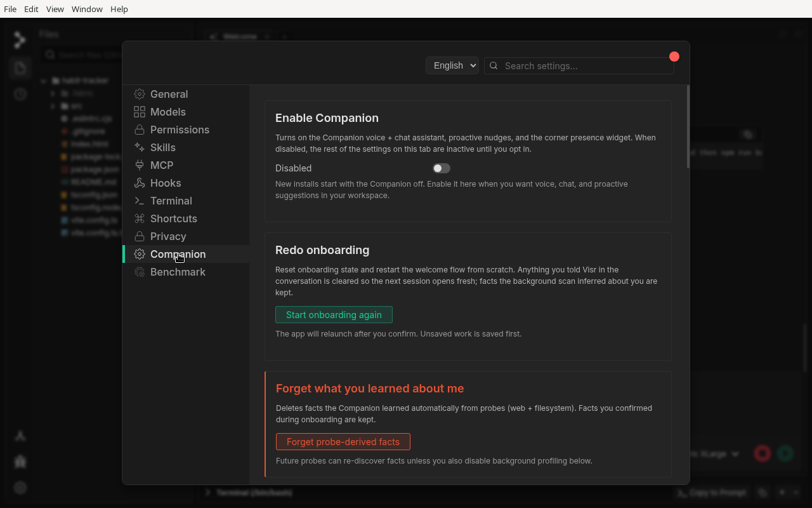Click the icon next to Benchmark
Screen dimensions: 812x508
click(x=140, y=272)
